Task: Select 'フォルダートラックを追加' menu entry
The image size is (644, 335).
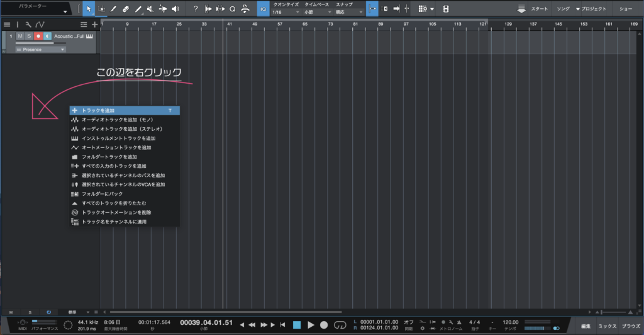Action: [x=109, y=156]
